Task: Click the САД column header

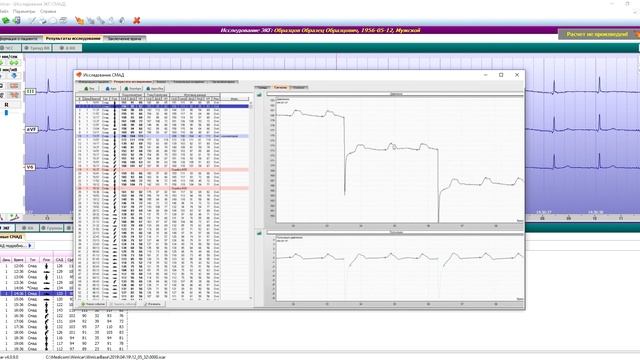Action: (x=60, y=260)
